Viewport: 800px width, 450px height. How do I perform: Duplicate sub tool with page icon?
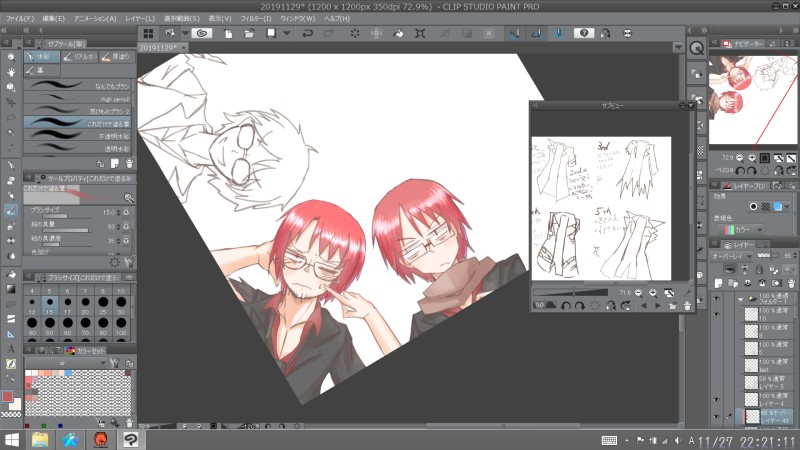[x=115, y=163]
